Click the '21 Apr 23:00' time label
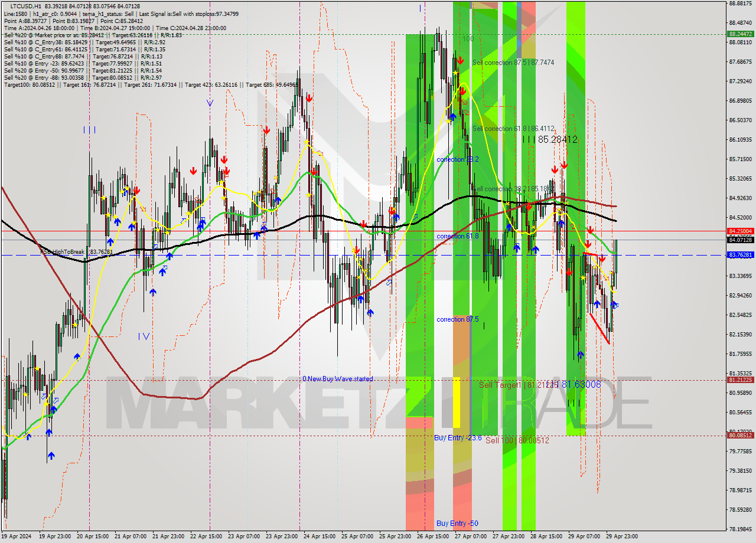 (x=168, y=537)
